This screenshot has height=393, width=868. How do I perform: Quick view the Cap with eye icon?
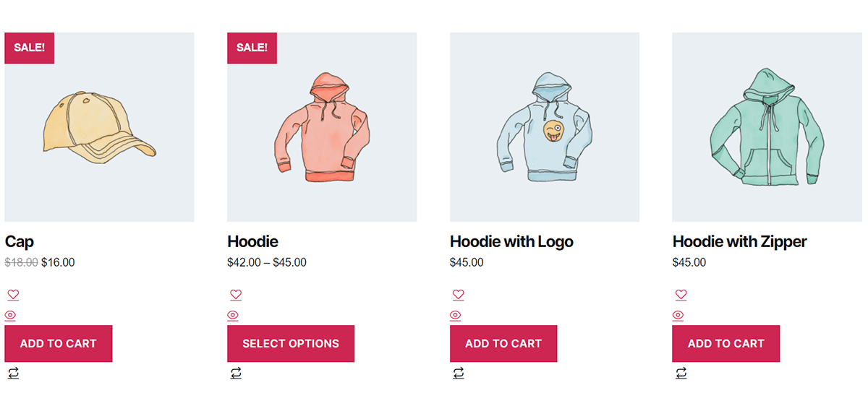point(10,315)
